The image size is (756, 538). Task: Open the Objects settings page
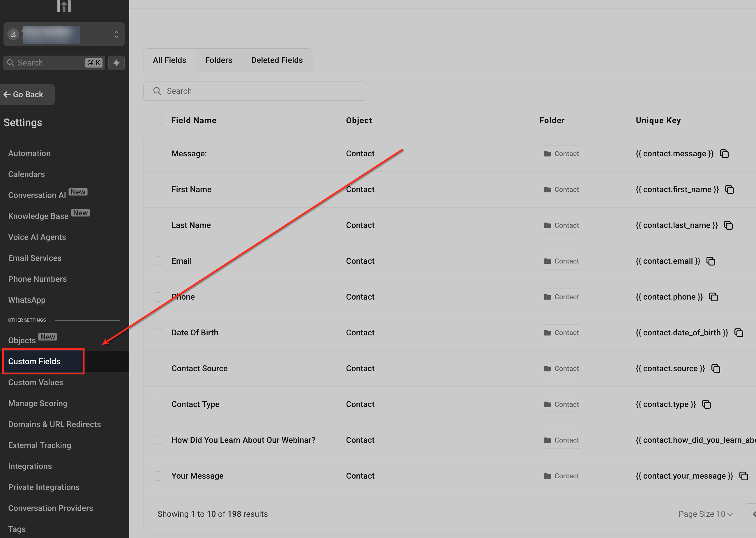coord(22,340)
